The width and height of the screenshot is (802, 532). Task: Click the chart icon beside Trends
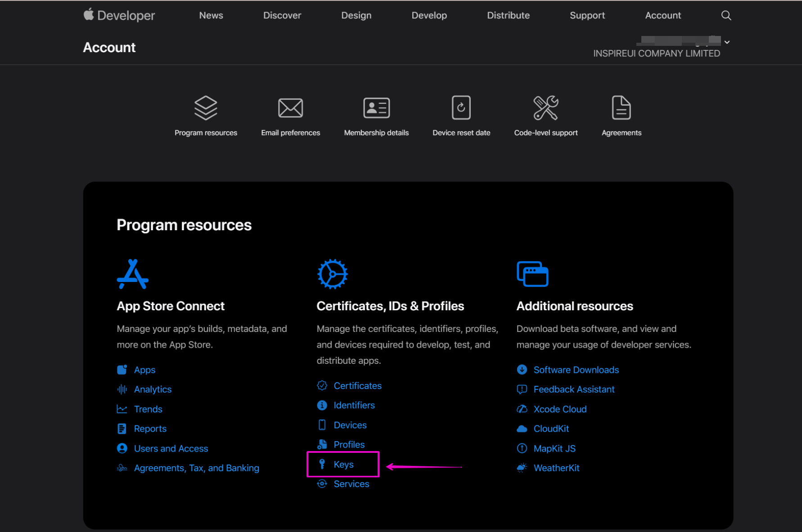tap(122, 409)
